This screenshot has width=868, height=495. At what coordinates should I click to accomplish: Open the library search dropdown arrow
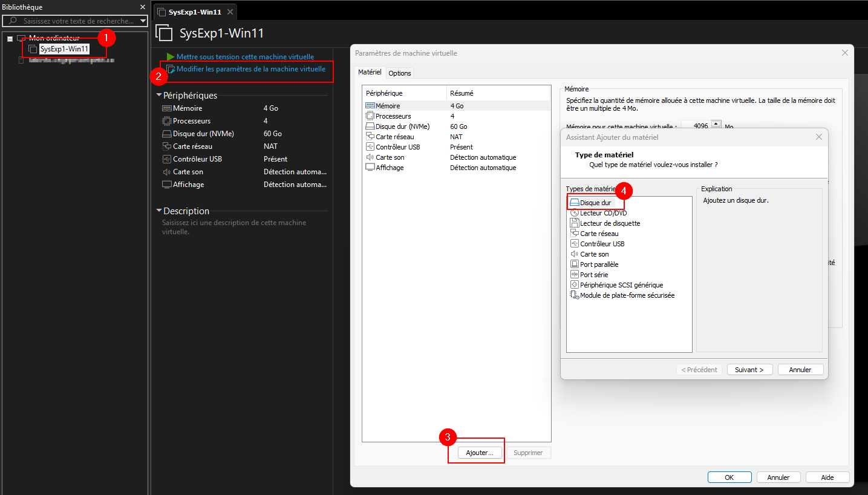click(143, 21)
